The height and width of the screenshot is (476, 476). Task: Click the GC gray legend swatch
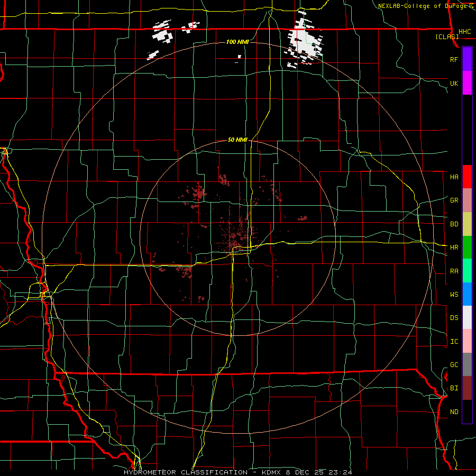[x=467, y=364]
